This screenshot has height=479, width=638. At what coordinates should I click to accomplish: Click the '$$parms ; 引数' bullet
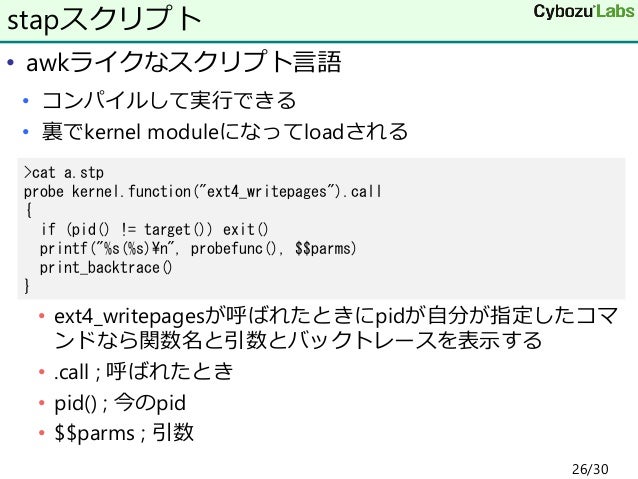coord(124,433)
